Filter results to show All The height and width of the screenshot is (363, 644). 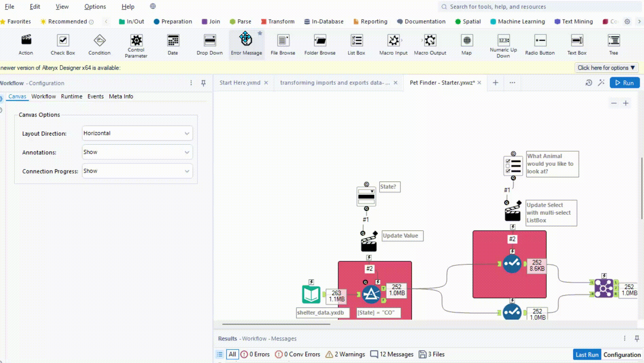point(232,355)
